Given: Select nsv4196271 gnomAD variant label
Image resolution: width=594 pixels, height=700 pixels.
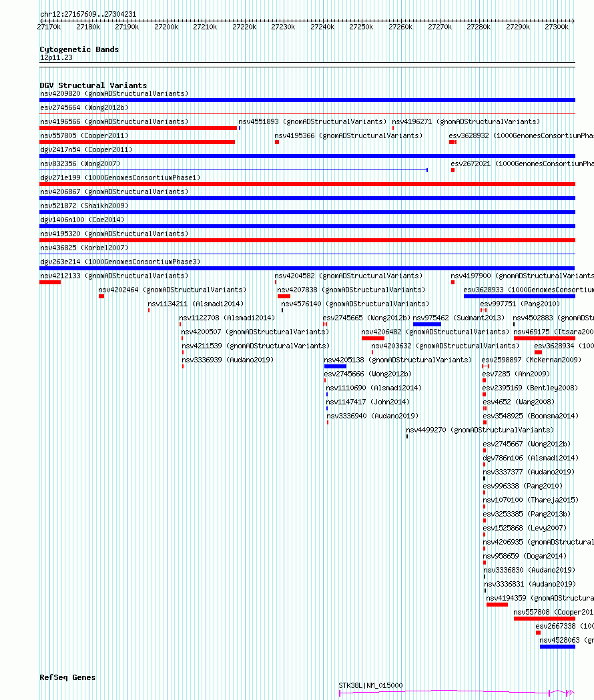Looking at the screenshot, I should click(x=466, y=121).
